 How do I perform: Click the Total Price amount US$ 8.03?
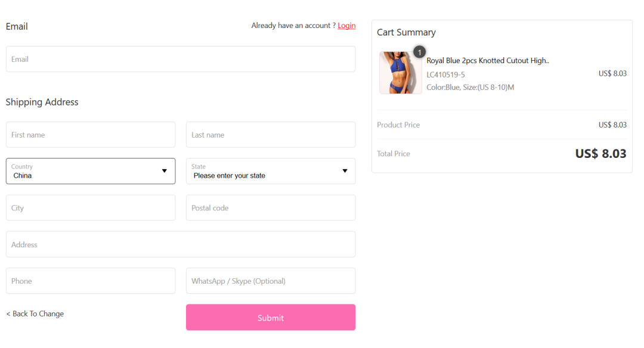point(600,154)
